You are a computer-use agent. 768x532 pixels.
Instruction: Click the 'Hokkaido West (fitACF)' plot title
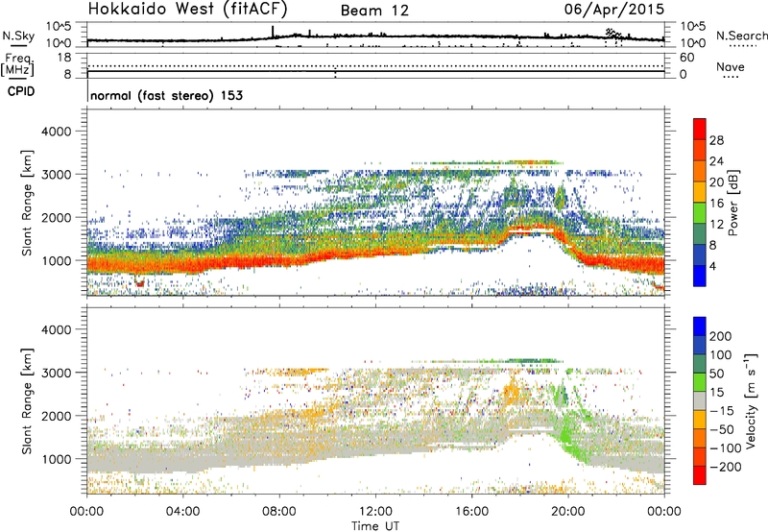click(187, 10)
